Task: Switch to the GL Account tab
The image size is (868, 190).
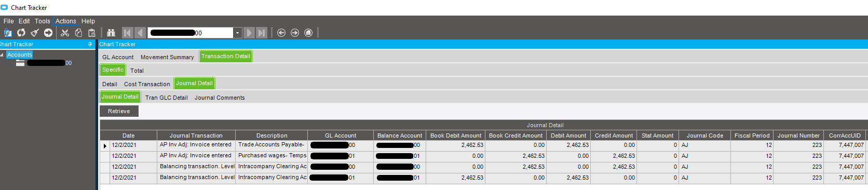Action: click(118, 57)
